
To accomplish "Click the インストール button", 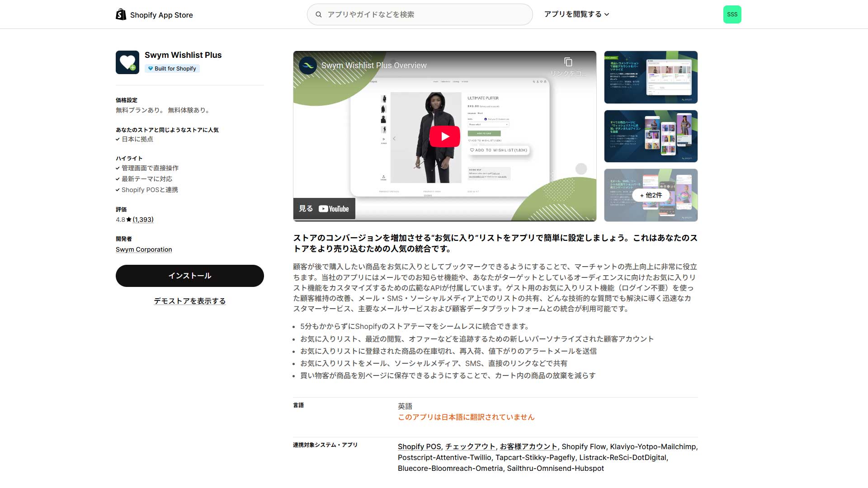I will click(190, 276).
